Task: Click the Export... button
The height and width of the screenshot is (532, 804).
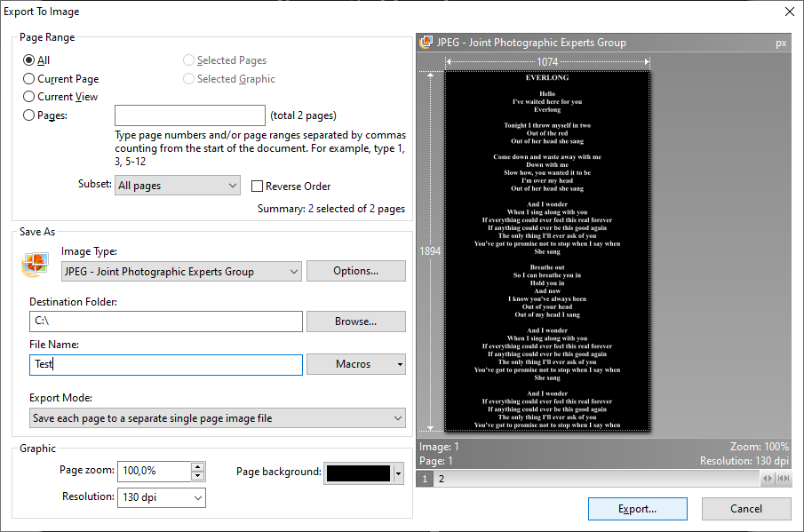Action: 637,509
